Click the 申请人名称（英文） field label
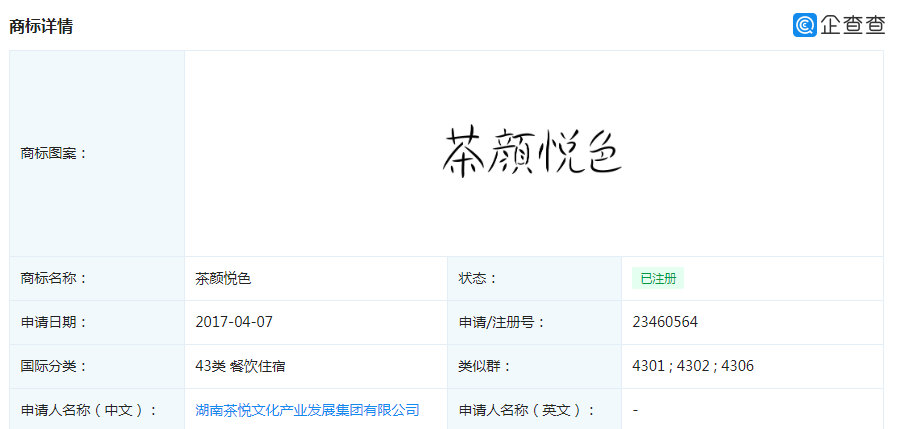Viewport: 897px width, 429px height. coord(527,410)
